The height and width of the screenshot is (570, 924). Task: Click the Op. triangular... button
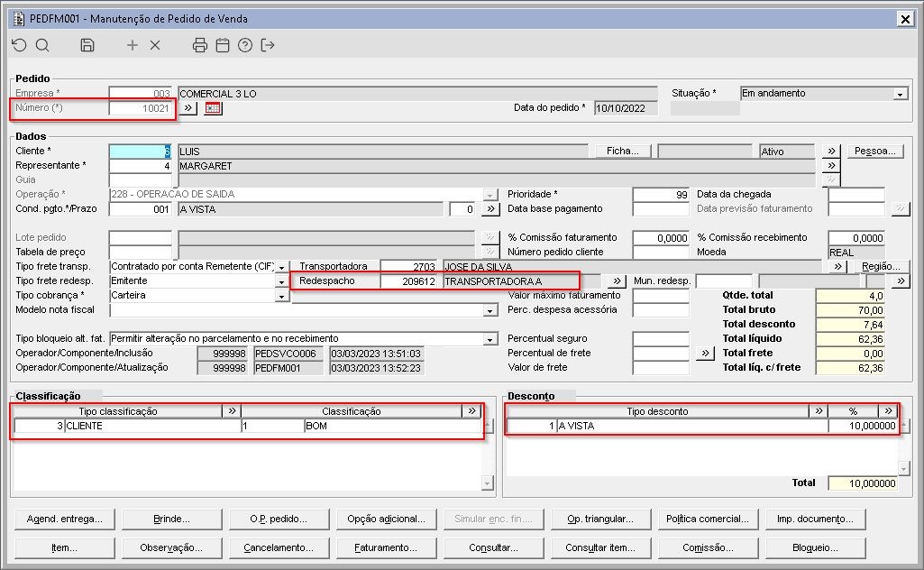point(600,519)
